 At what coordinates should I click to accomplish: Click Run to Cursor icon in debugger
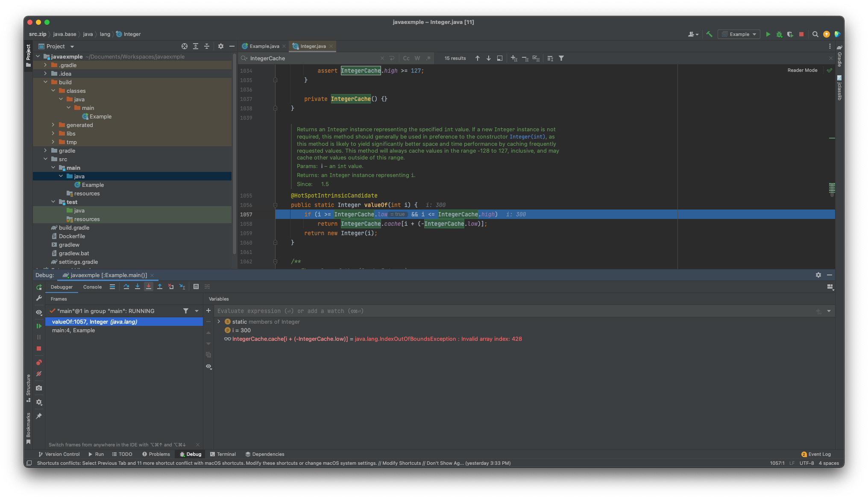coord(182,286)
